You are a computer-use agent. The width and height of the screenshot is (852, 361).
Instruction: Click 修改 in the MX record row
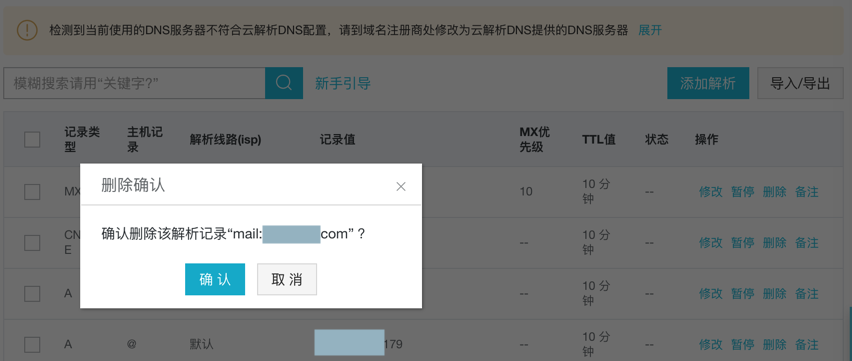tap(711, 192)
